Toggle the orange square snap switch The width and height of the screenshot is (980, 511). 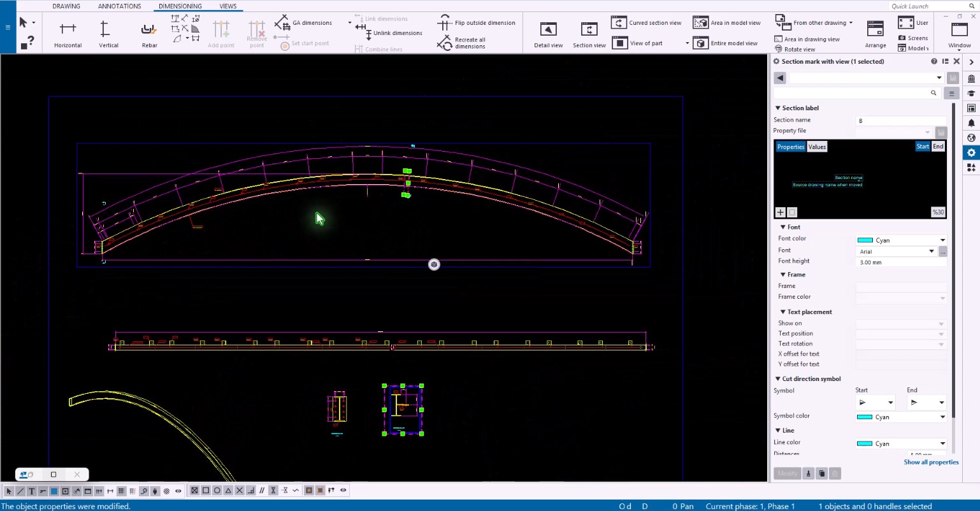tap(309, 491)
